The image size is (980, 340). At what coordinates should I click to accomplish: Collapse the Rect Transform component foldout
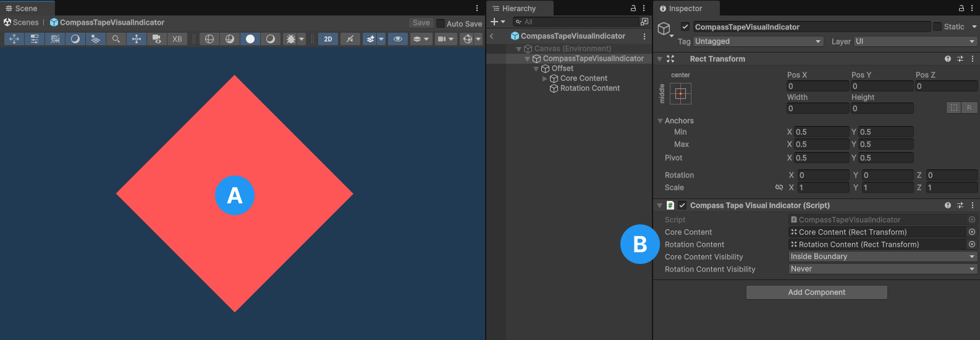click(x=660, y=59)
